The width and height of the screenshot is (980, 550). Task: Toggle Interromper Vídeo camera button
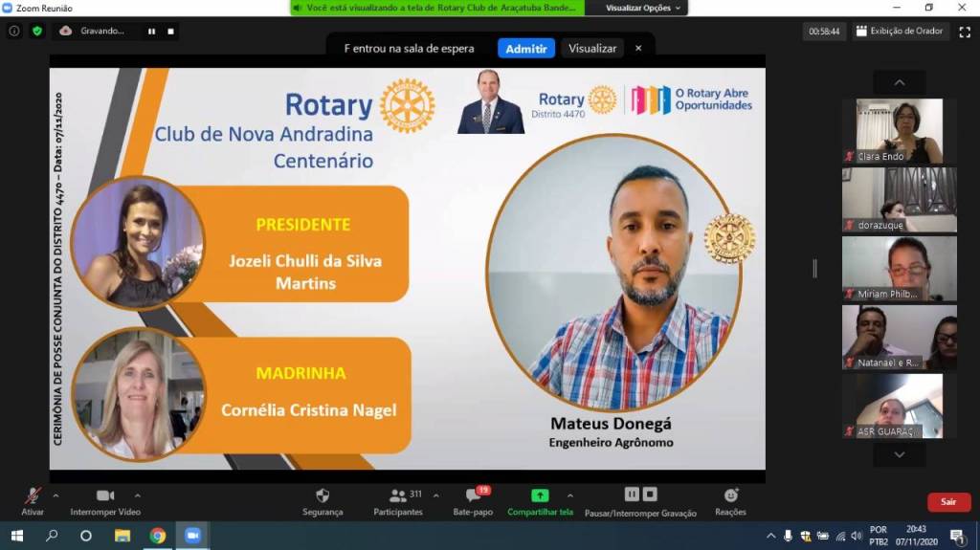click(105, 495)
